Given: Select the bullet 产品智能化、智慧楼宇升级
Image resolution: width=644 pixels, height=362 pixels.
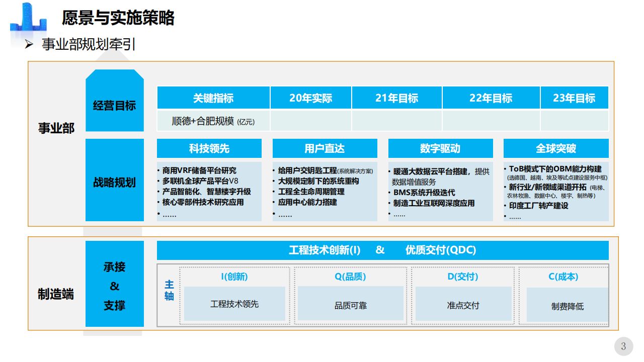Looking at the screenshot, I should coord(206,192).
